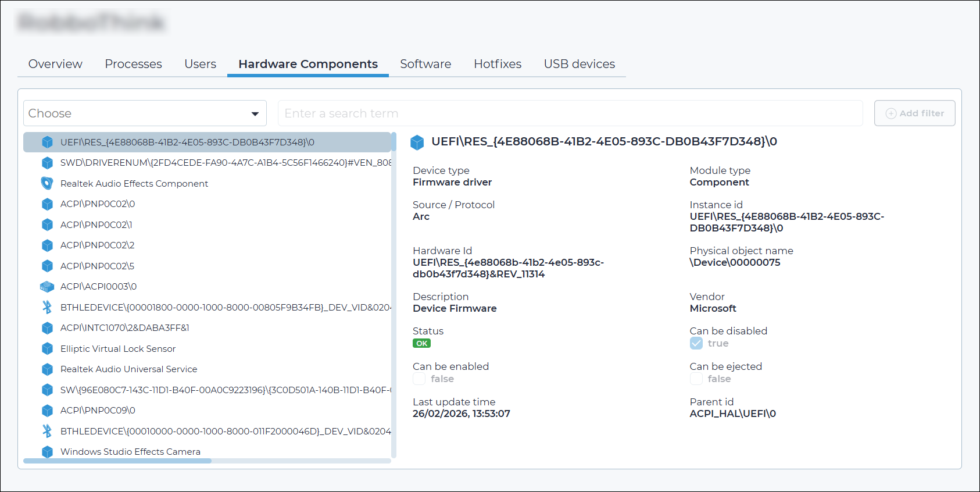Click the cube icon beside SWD\DRIVERENUM entry
Screen dimensions: 980x492
[47, 163]
